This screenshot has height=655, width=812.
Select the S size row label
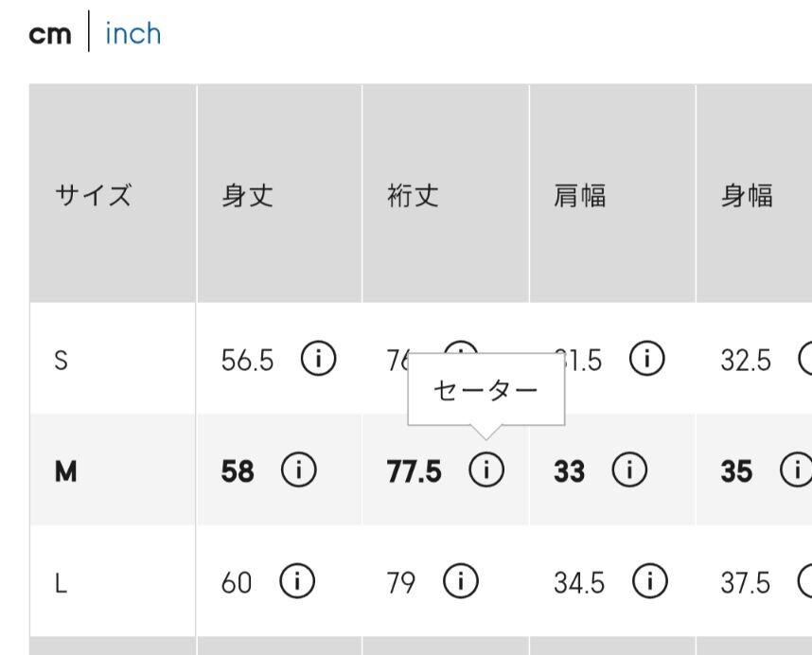(x=62, y=360)
